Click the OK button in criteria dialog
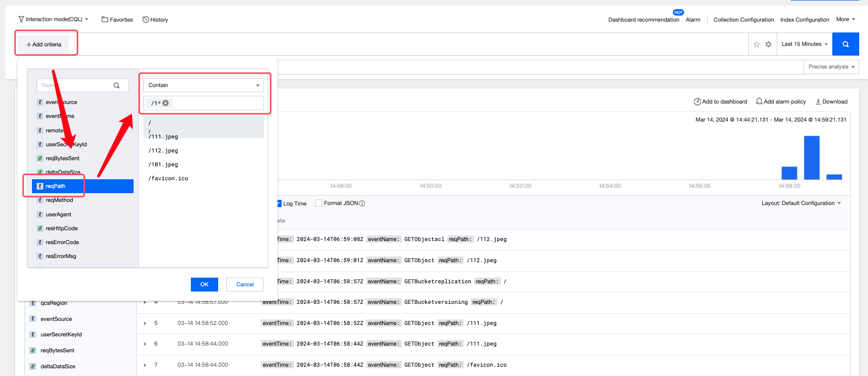This screenshot has width=868, height=376. (204, 284)
